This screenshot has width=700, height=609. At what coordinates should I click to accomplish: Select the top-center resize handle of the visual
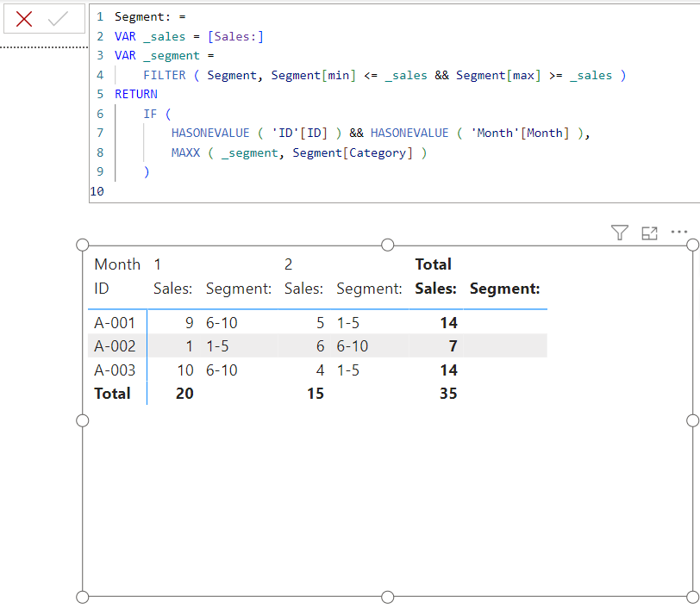388,245
